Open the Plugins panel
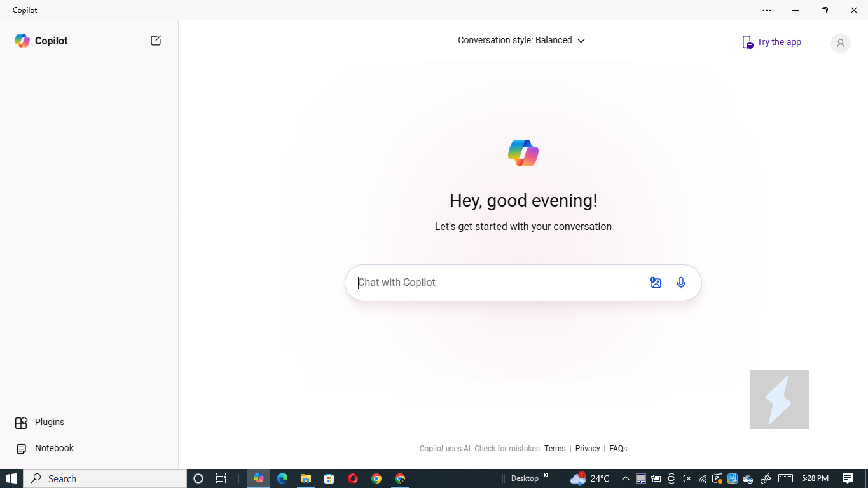 tap(39, 423)
